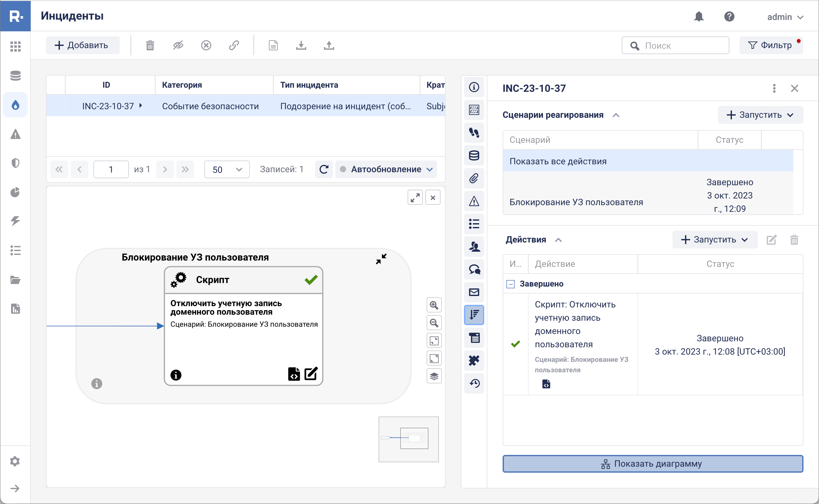Open the paperclip attachments tab

(474, 178)
